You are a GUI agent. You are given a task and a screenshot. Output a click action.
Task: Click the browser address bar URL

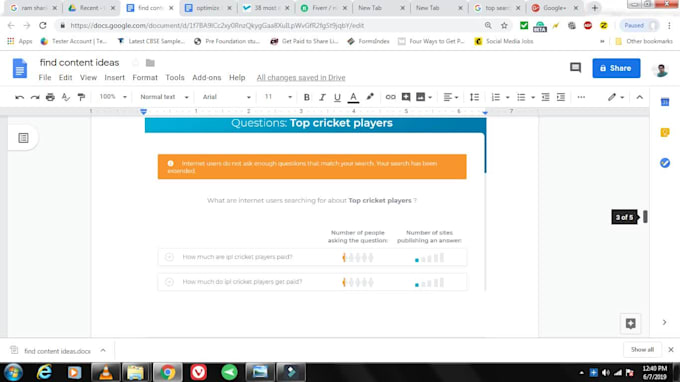tap(217, 26)
